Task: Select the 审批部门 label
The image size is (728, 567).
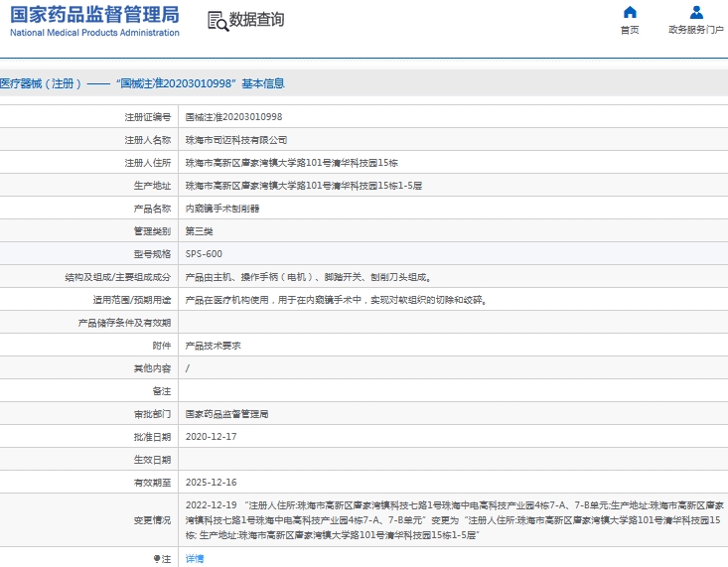Action: tap(152, 414)
